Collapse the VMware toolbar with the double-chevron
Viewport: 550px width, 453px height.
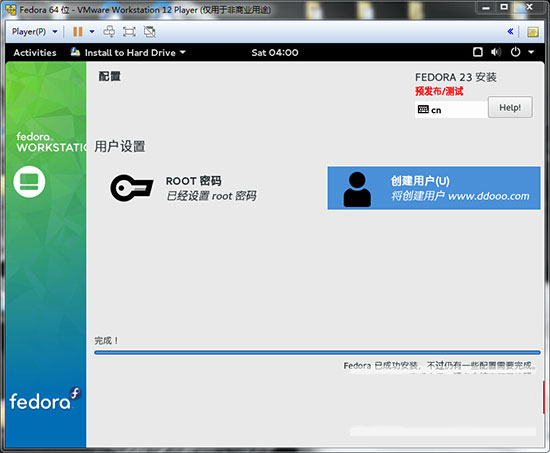pos(510,32)
